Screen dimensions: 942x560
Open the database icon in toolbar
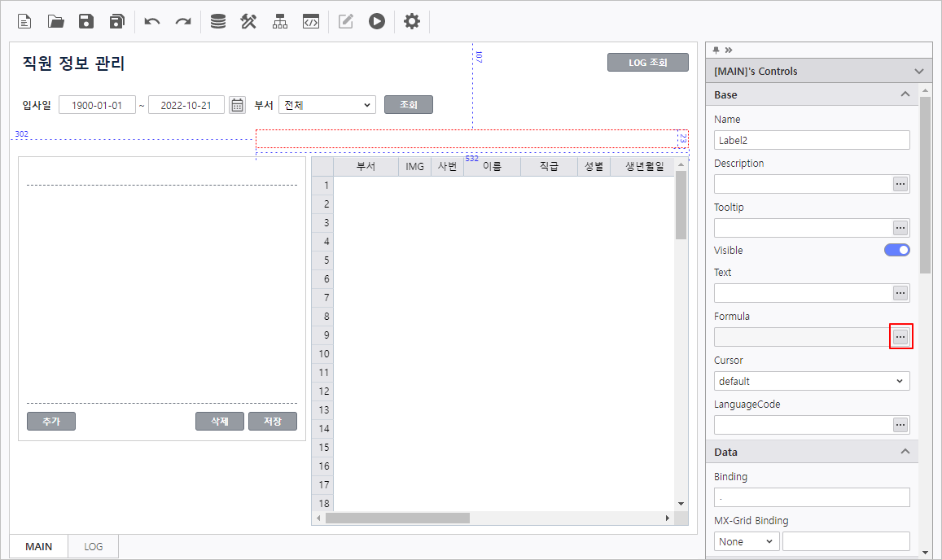click(x=218, y=22)
